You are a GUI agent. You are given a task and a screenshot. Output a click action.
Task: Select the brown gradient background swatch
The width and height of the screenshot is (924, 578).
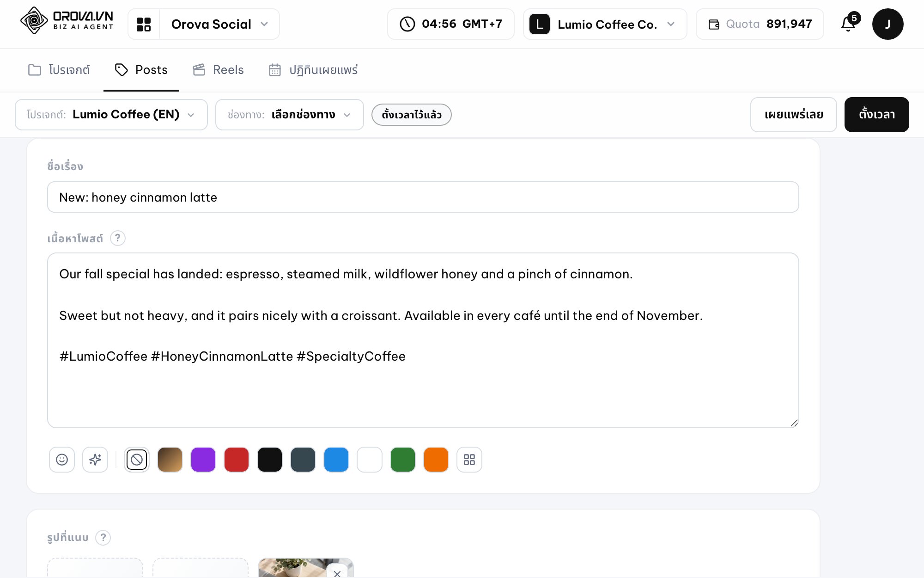pyautogui.click(x=170, y=460)
